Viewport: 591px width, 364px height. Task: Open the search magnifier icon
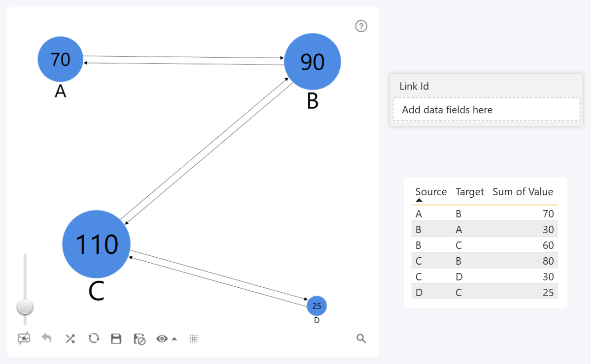click(361, 338)
